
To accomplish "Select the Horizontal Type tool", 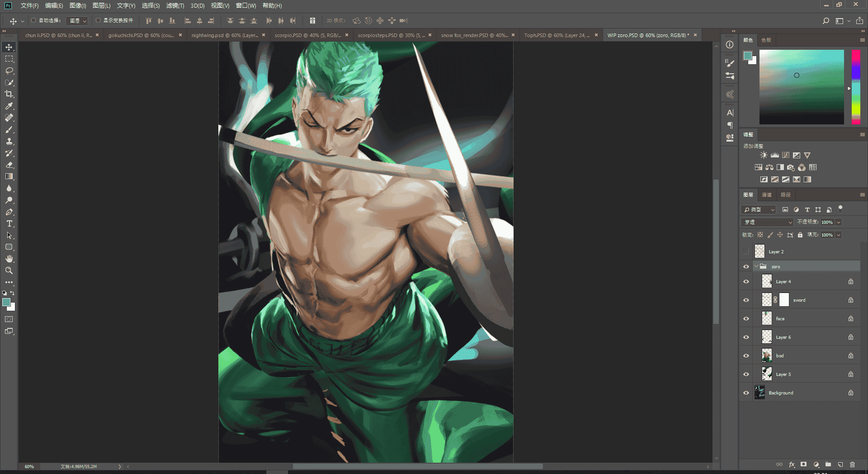I will (x=9, y=223).
